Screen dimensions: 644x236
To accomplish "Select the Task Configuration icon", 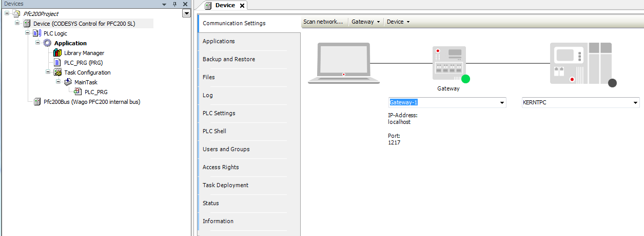I will [x=57, y=72].
